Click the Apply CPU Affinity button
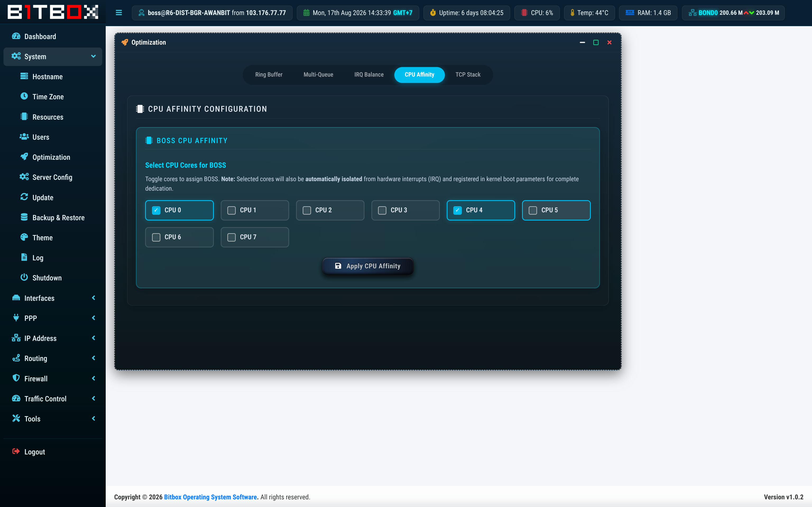 (x=368, y=266)
